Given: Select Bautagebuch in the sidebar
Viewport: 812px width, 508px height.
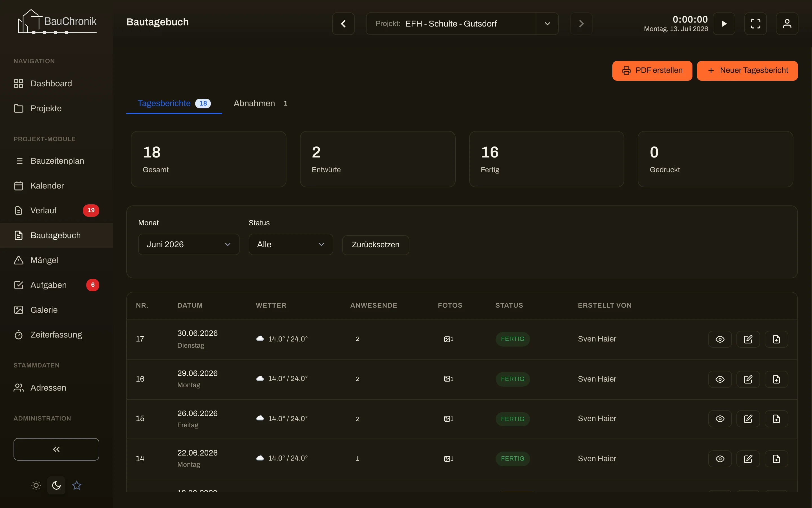Looking at the screenshot, I should click(56, 235).
